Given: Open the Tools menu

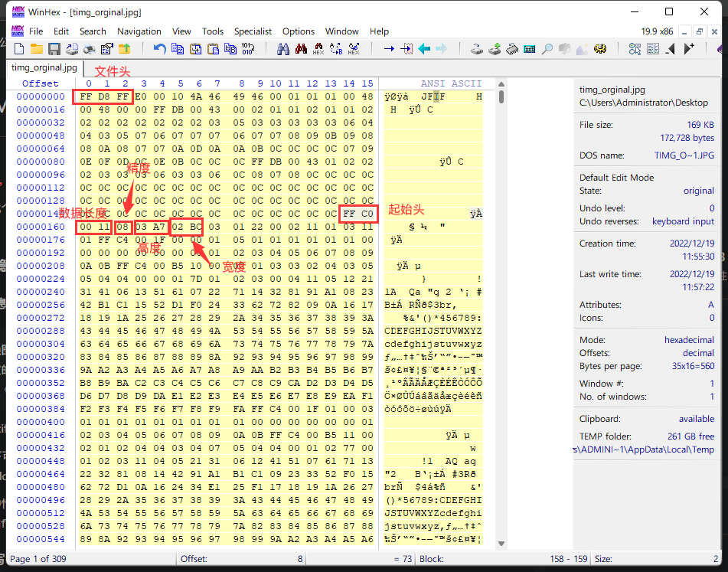Looking at the screenshot, I should pos(213,31).
